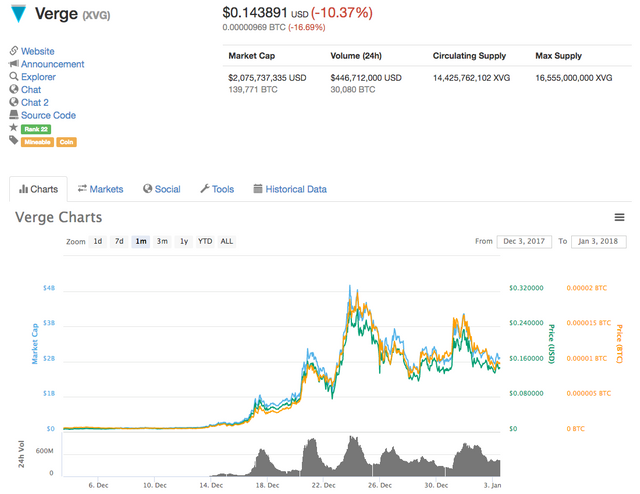This screenshot has width=640, height=494.
Task: Click the magnifier icon beside Explorer
Action: [14, 76]
